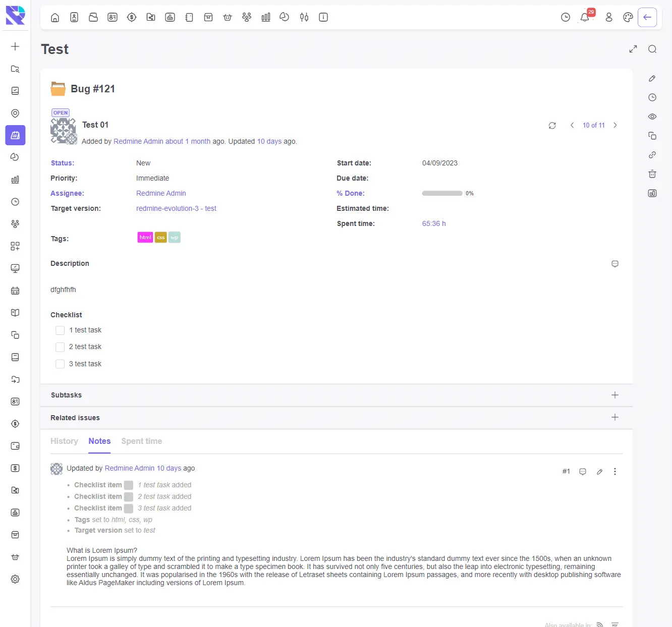Click the shopping basket icon in top toolbar
This screenshot has width=672, height=627.
pyautogui.click(x=228, y=17)
